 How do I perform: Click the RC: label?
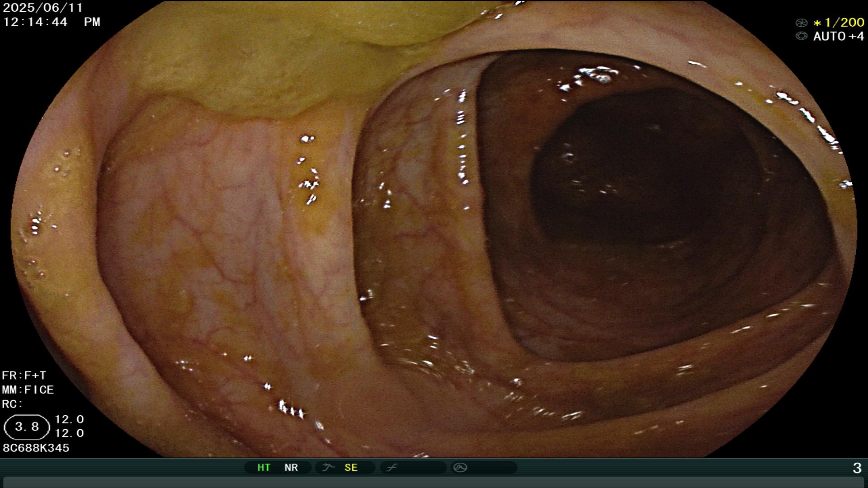tap(12, 404)
